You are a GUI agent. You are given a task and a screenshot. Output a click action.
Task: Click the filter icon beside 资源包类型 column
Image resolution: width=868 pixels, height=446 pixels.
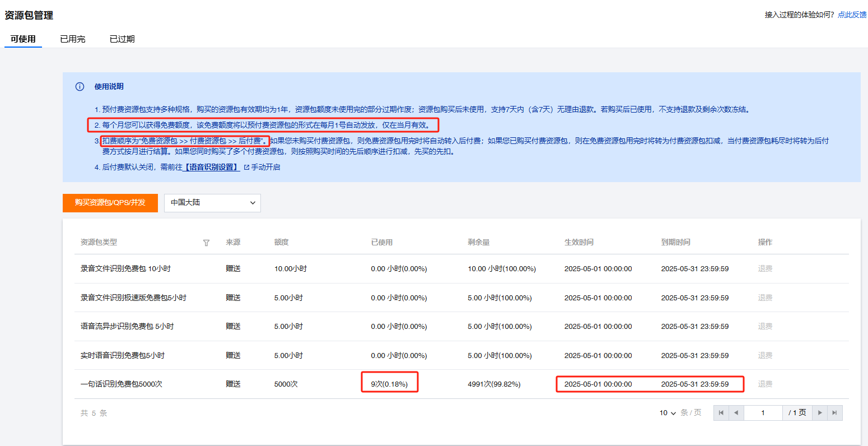click(206, 243)
